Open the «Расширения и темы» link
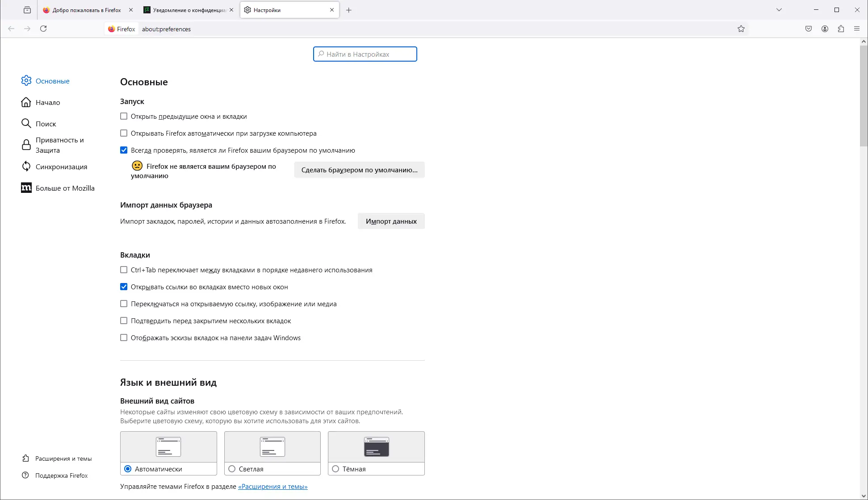Screen dimensions: 868x500 click(x=273, y=487)
